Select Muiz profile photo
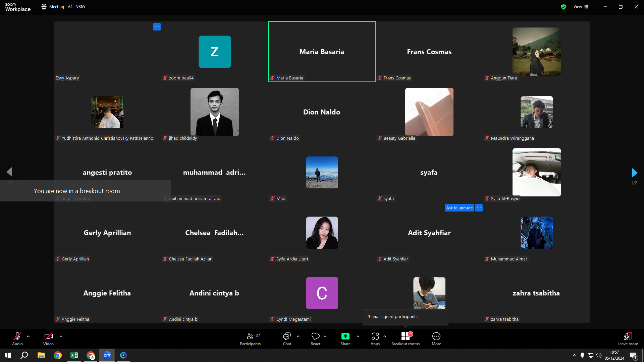Screen dimensions: 644x362 point(322,172)
